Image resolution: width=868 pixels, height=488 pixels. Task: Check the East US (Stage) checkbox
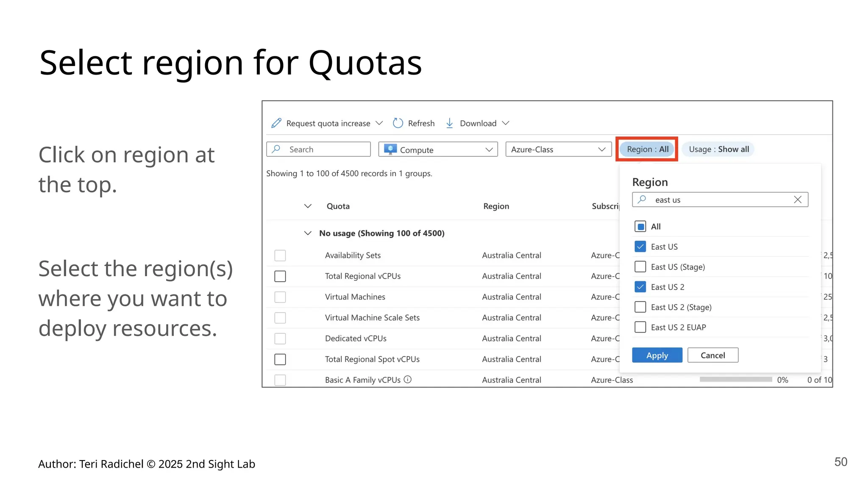pyautogui.click(x=640, y=267)
